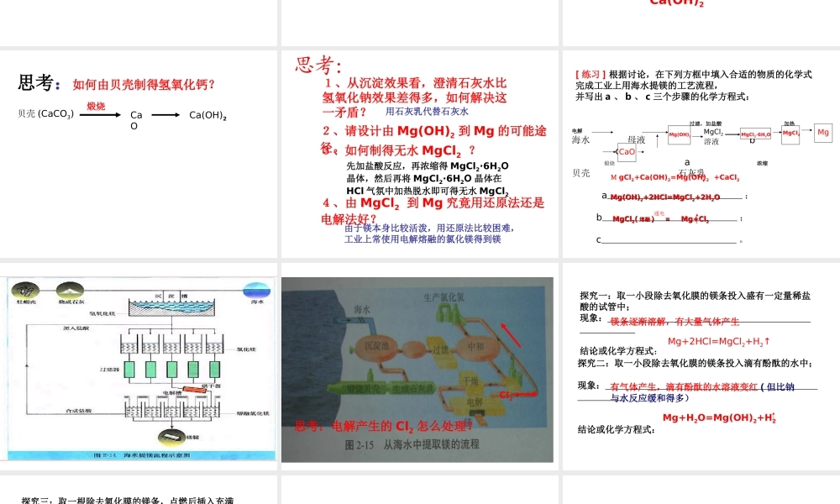
Task: Select the yellow 过滤 block in figure 2-15
Action: coord(442,349)
